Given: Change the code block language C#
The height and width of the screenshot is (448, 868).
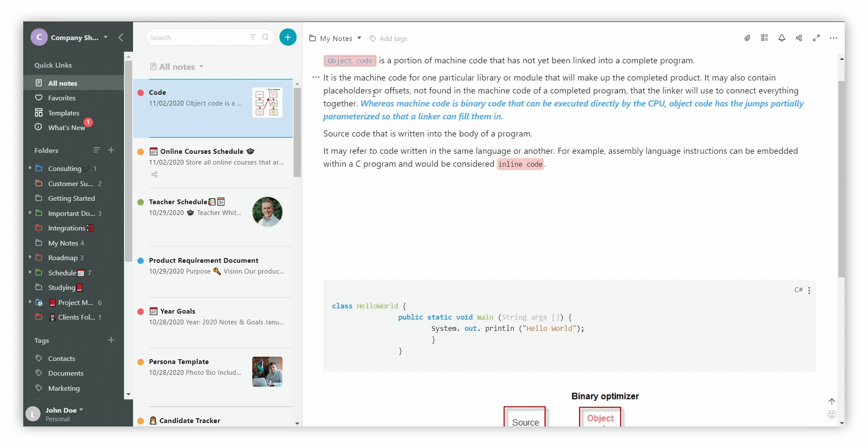Looking at the screenshot, I should click(798, 290).
